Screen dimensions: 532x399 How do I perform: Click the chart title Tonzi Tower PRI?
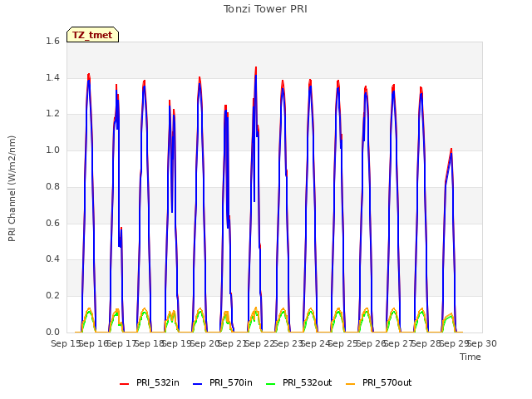coord(265,9)
